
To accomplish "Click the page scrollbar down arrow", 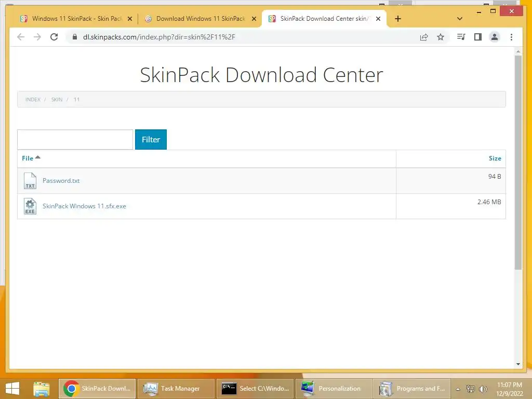I will (x=518, y=364).
